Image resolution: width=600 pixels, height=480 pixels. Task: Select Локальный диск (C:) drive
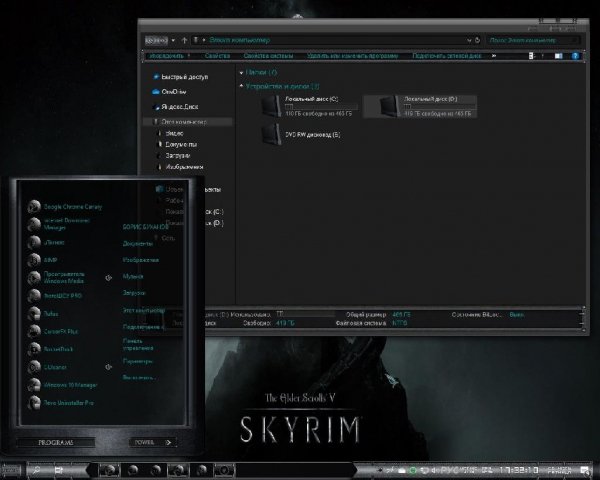pyautogui.click(x=309, y=106)
